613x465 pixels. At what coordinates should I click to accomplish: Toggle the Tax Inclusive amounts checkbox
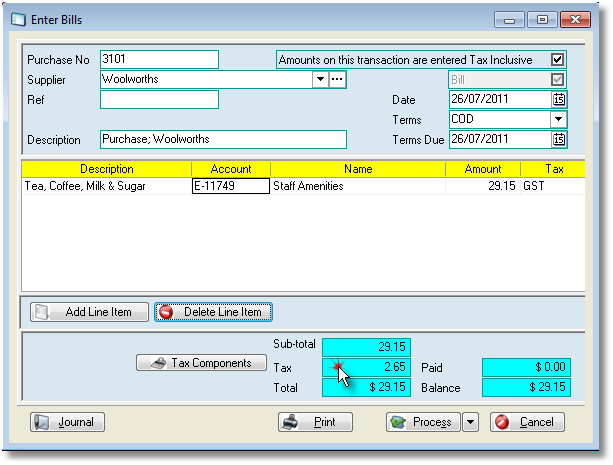click(x=558, y=59)
